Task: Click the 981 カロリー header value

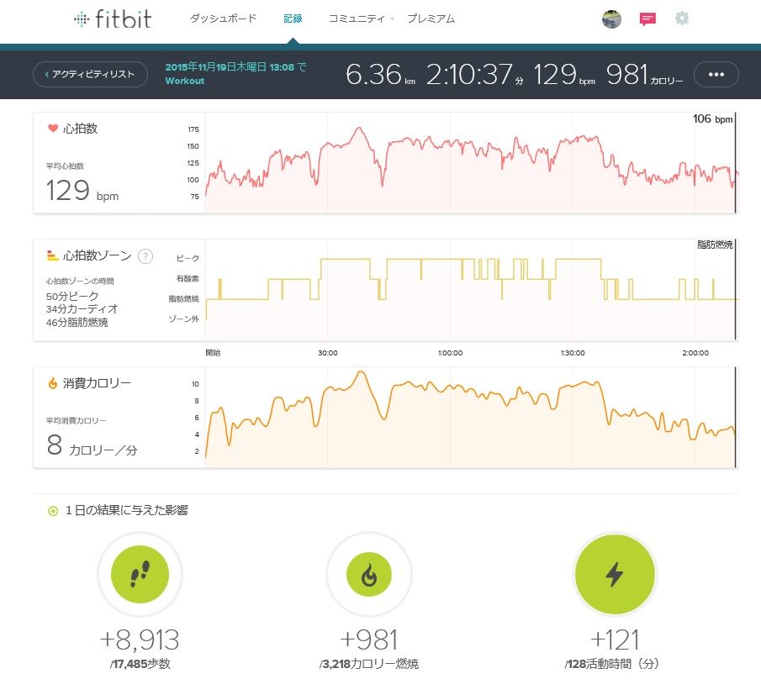Action: [x=644, y=74]
